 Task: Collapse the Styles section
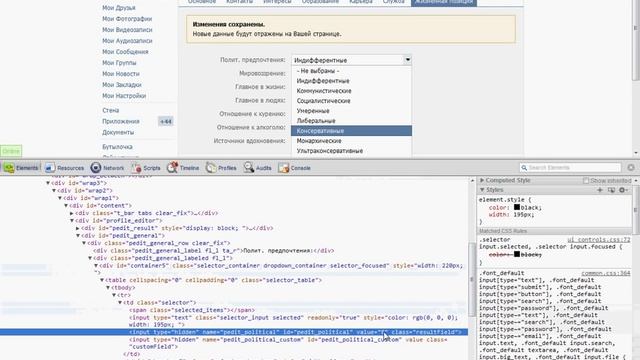tap(482, 190)
